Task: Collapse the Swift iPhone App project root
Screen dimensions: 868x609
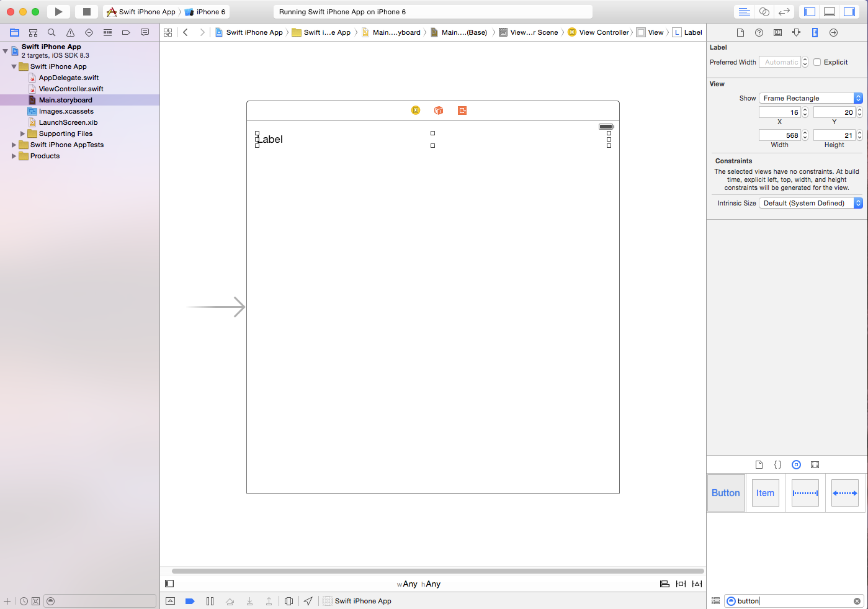Action: click(x=6, y=51)
